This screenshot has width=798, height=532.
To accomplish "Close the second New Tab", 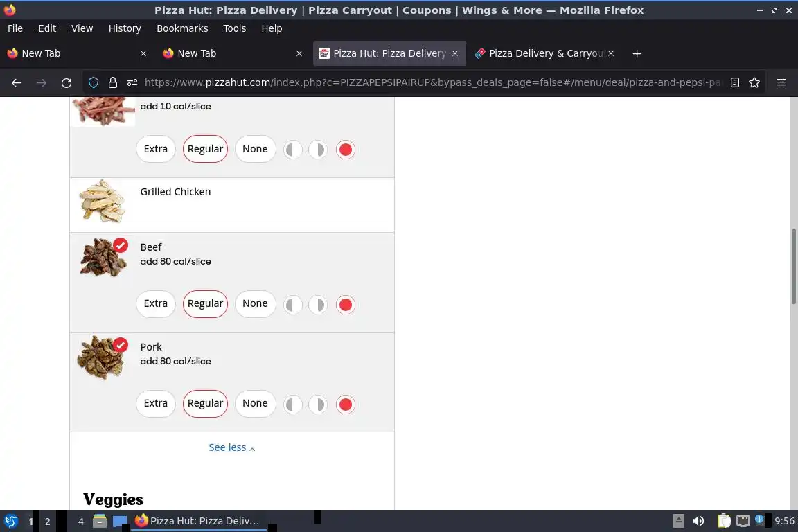I will [299, 53].
